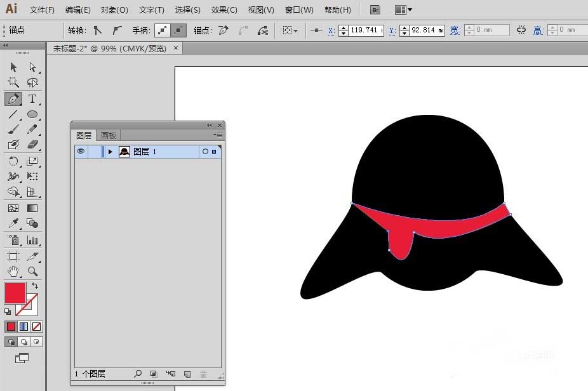This screenshot has height=391, width=588.
Task: Click the X coordinate input field
Action: click(x=366, y=30)
